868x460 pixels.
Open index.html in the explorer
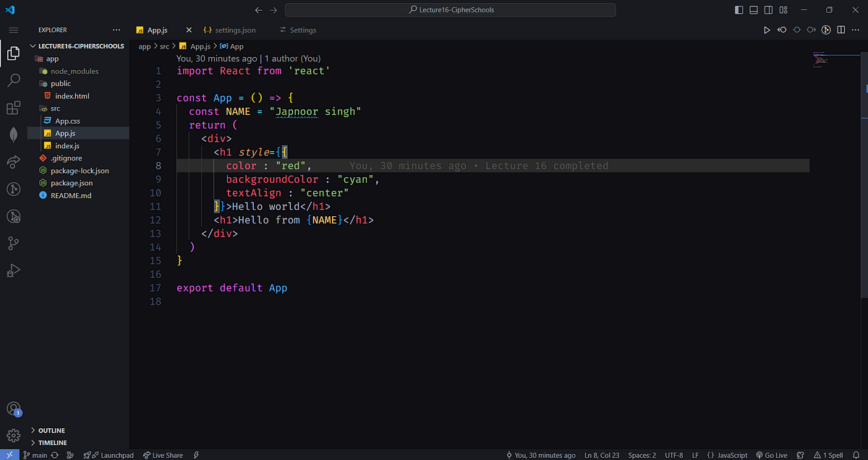click(x=78, y=95)
